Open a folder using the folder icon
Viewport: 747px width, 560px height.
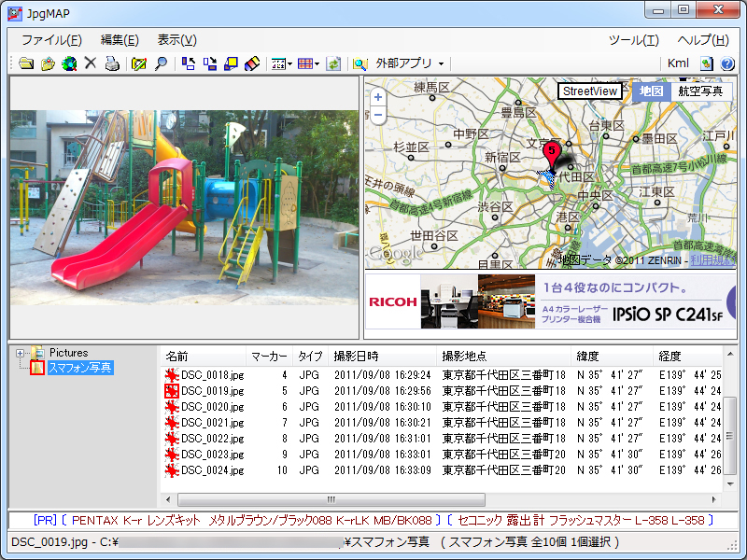[x=25, y=63]
